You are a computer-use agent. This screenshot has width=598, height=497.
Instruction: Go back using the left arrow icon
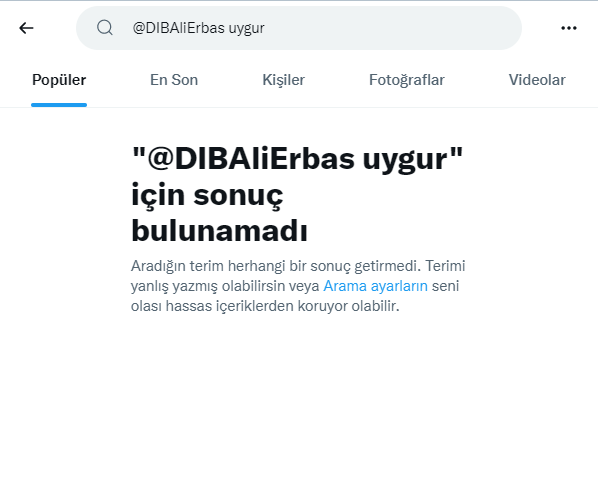[x=26, y=28]
